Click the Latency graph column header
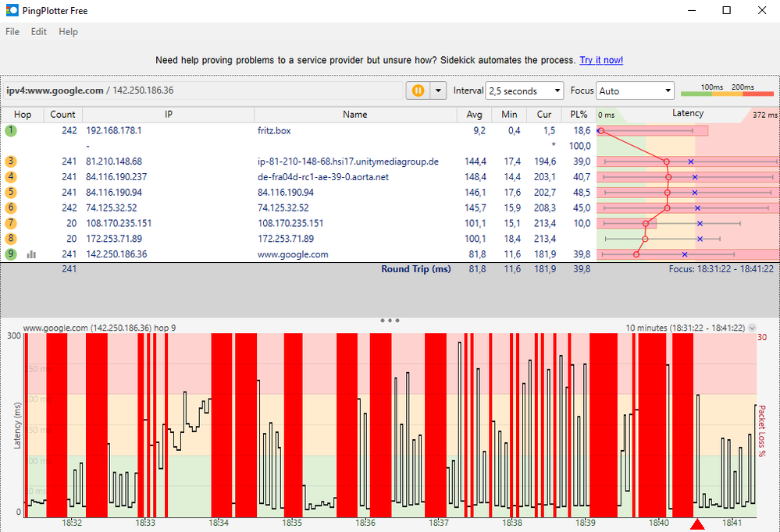The image size is (780, 532). coord(688,113)
